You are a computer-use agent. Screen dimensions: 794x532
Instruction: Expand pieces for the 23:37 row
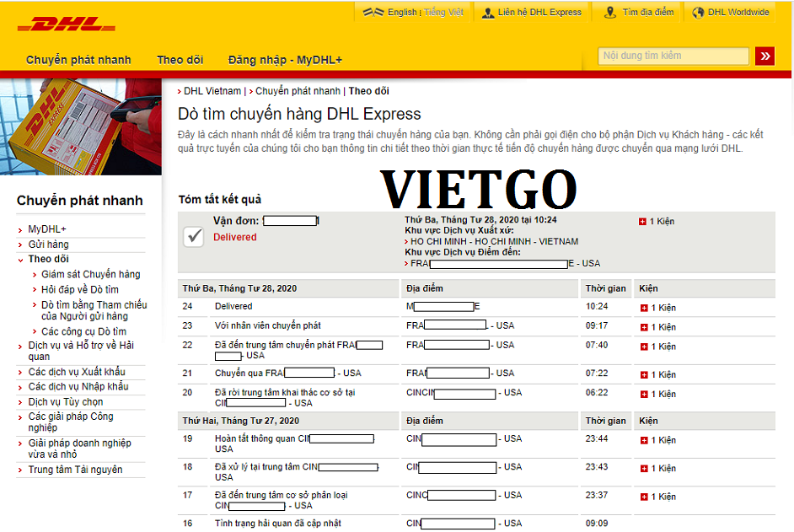pos(644,497)
